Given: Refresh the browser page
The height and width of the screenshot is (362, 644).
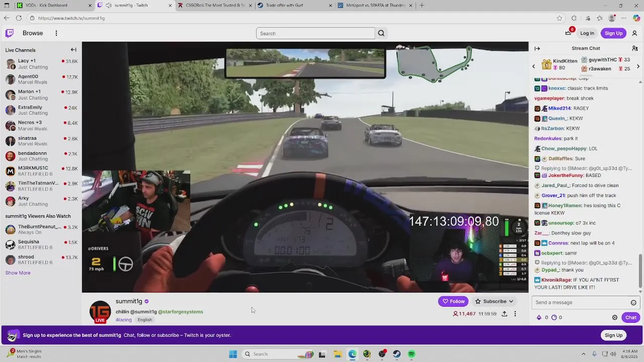Looking at the screenshot, I should tap(19, 18).
